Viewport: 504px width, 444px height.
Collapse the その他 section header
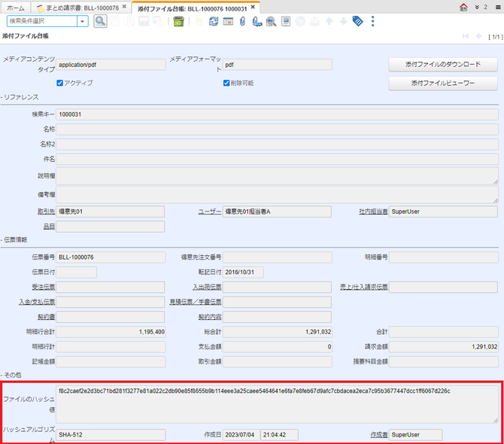coord(11,375)
